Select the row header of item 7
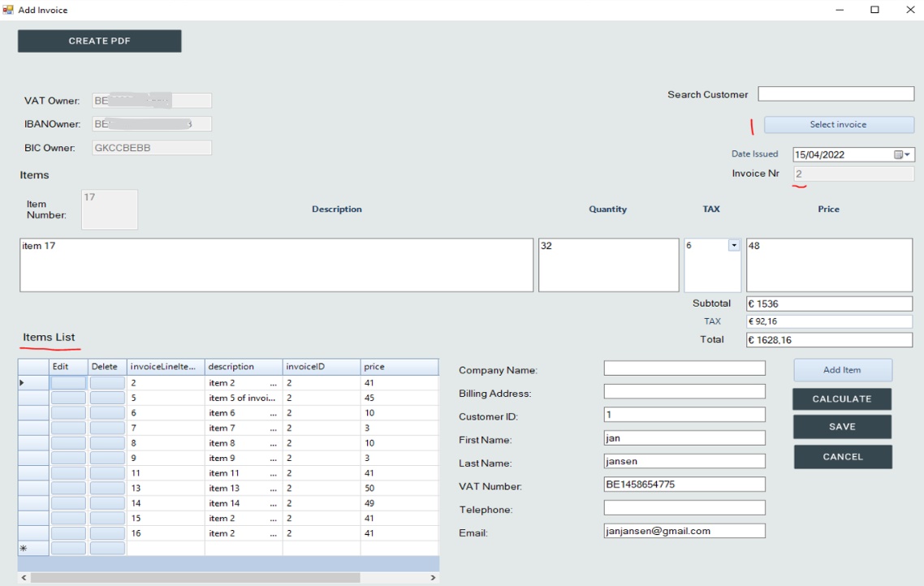This screenshot has height=586, width=924. coord(33,428)
